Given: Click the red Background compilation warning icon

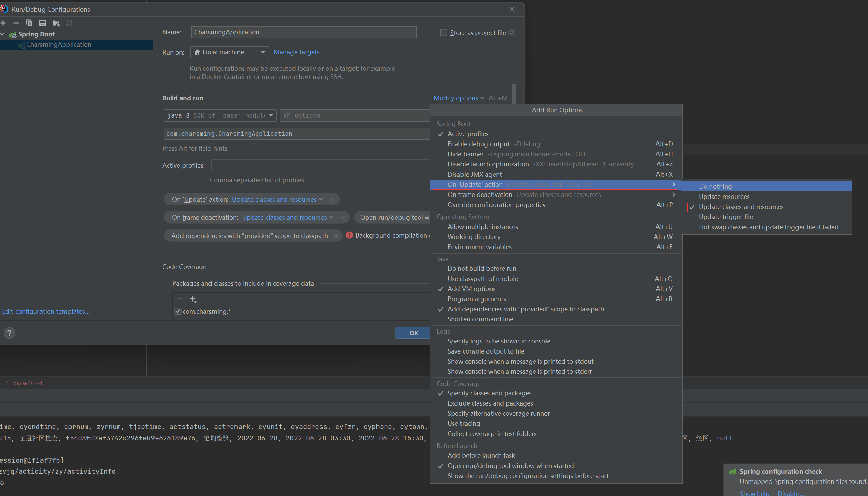Looking at the screenshot, I should [x=349, y=235].
